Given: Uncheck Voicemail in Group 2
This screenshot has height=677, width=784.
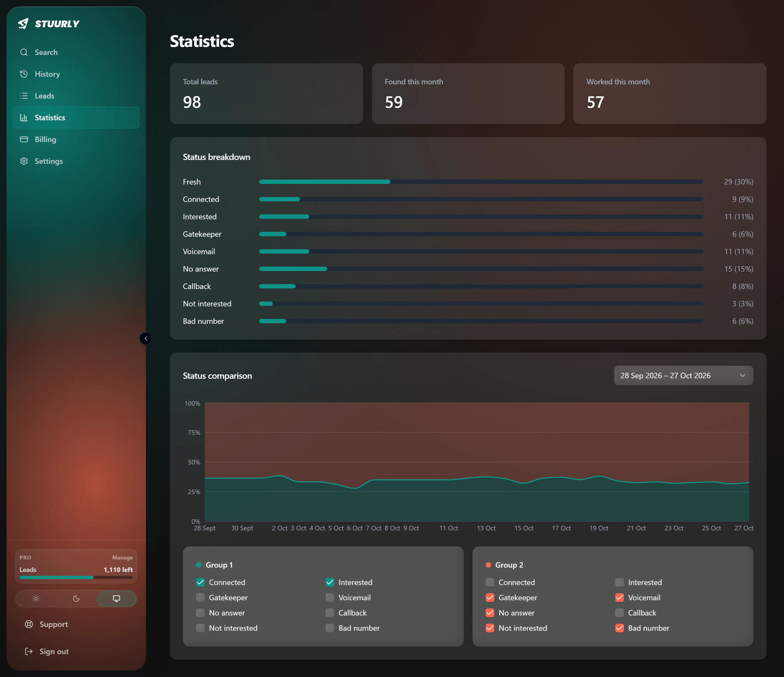Looking at the screenshot, I should (x=619, y=598).
